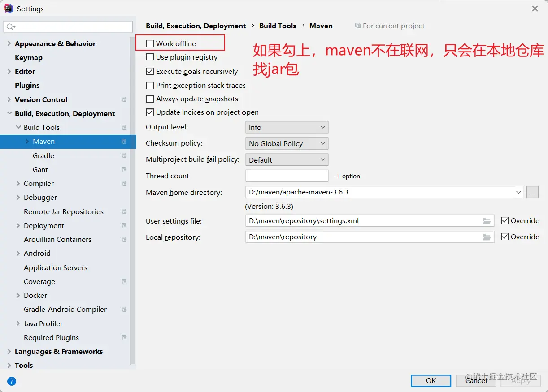Image resolution: width=548 pixels, height=392 pixels.
Task: Open the Output level dropdown
Action: 287,127
